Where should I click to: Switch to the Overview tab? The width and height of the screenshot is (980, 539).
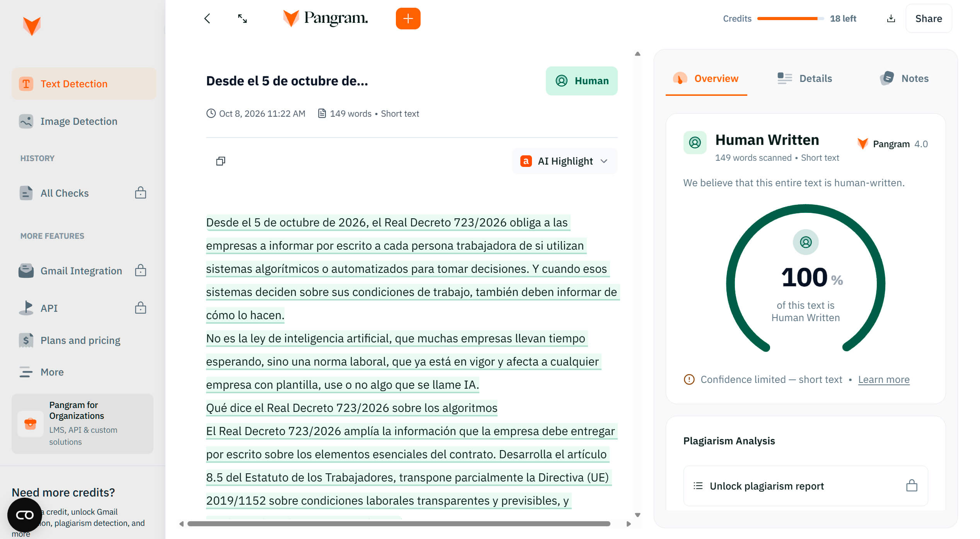pyautogui.click(x=706, y=78)
